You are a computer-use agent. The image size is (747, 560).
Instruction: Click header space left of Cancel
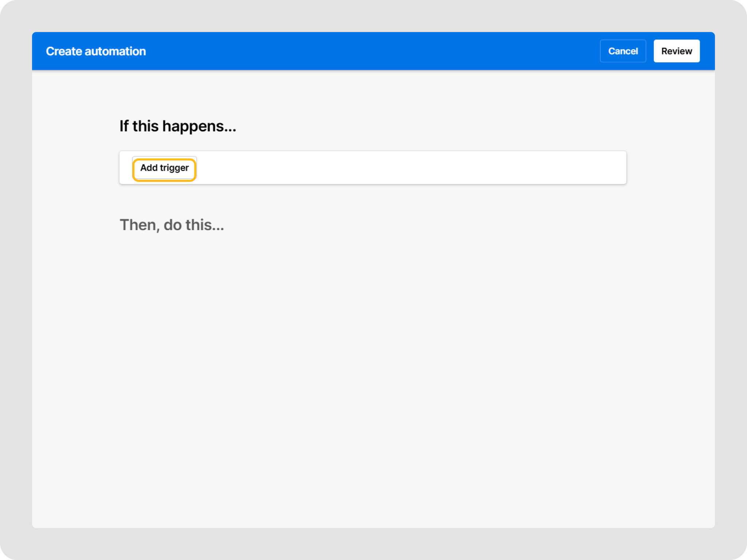click(x=529, y=51)
